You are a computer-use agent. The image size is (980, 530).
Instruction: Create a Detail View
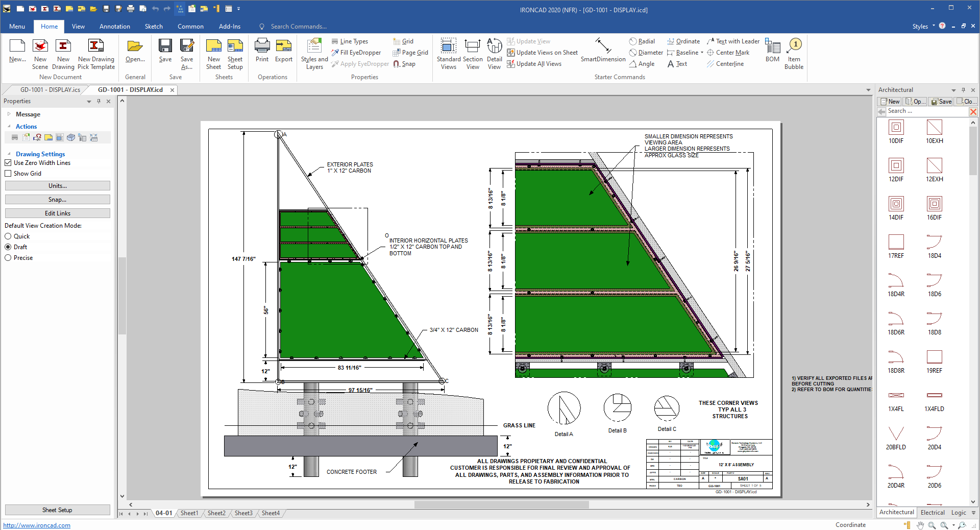coord(494,54)
